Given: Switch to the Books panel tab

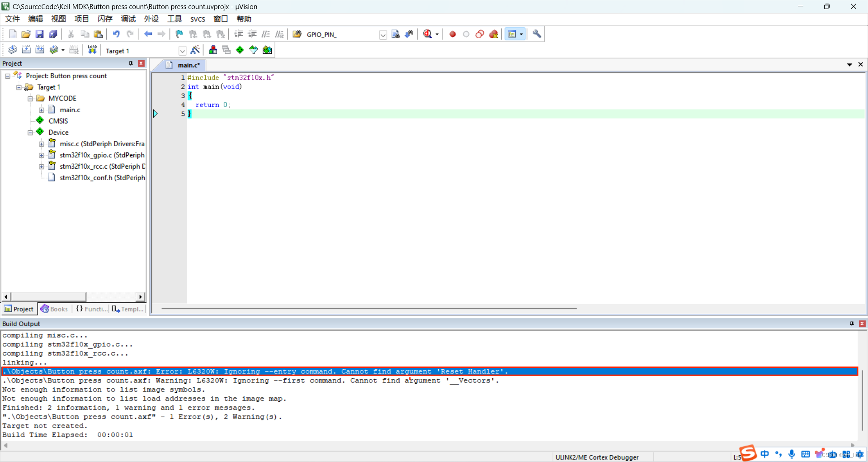Looking at the screenshot, I should pyautogui.click(x=54, y=309).
